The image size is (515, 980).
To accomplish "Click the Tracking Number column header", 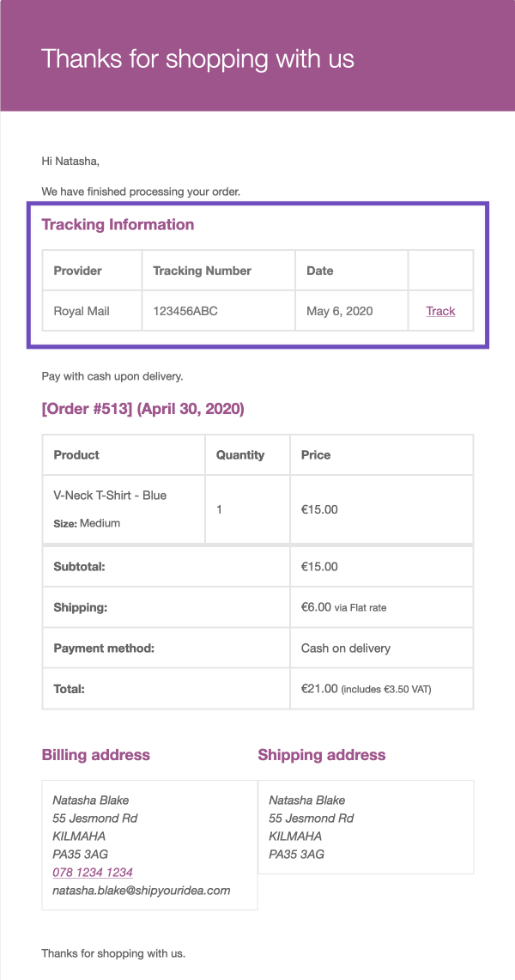I will point(202,271).
